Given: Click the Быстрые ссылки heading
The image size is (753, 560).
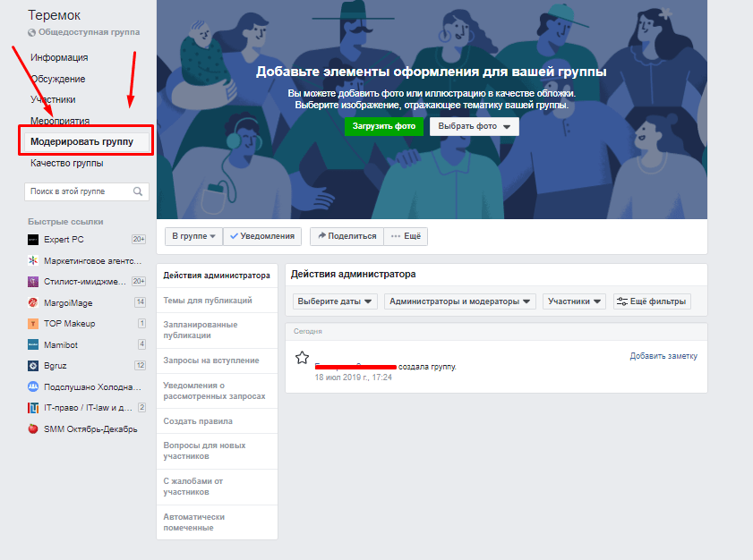Looking at the screenshot, I should click(x=65, y=222).
